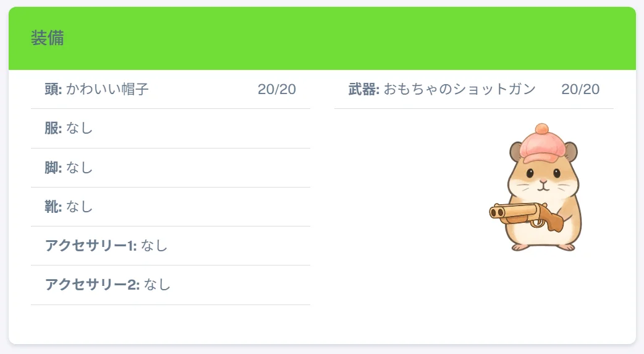Click the おもちゃのショットガン item name
This screenshot has width=644, height=354.
460,89
